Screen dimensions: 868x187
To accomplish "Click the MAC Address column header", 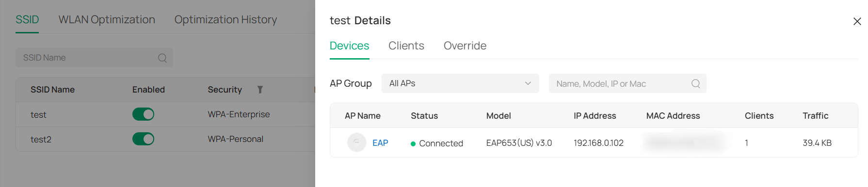I will [x=673, y=116].
